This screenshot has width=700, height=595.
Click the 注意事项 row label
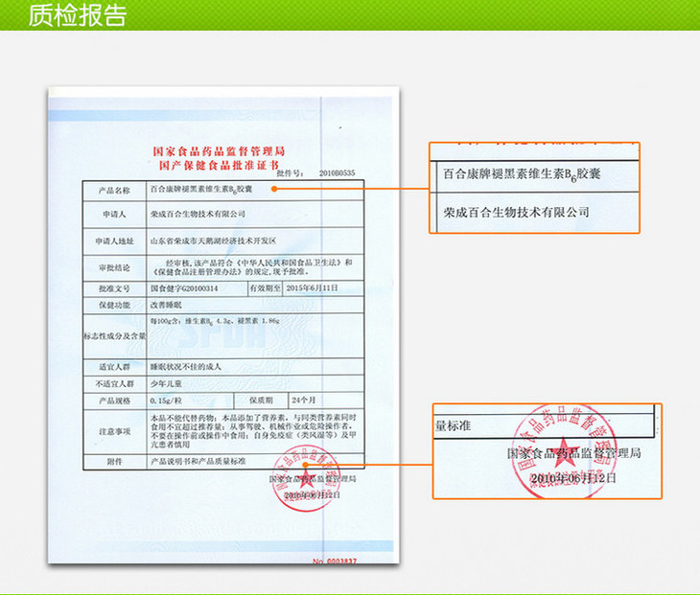pyautogui.click(x=114, y=431)
